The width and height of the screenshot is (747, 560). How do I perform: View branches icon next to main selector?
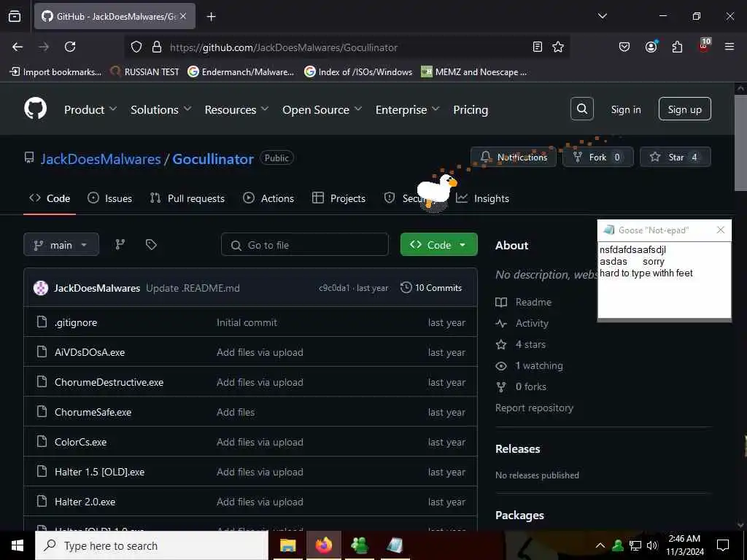point(120,244)
